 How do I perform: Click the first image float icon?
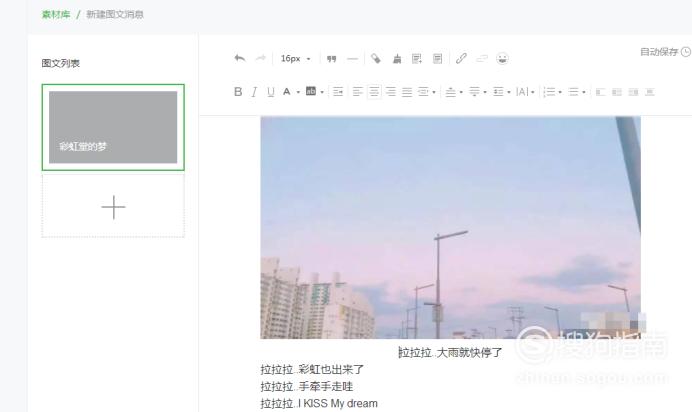pos(600,92)
